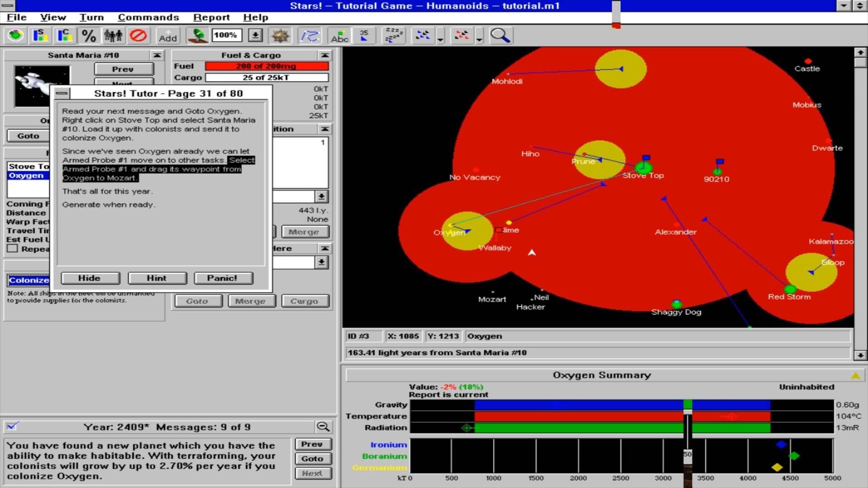The width and height of the screenshot is (868, 488).
Task: Select the planet value percent view
Action: 89,35
